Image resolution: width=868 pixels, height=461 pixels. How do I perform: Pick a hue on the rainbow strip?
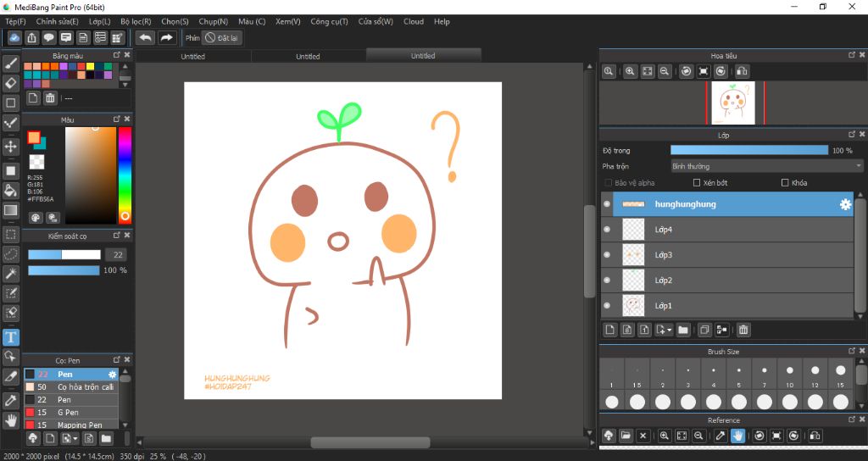[x=125, y=175]
